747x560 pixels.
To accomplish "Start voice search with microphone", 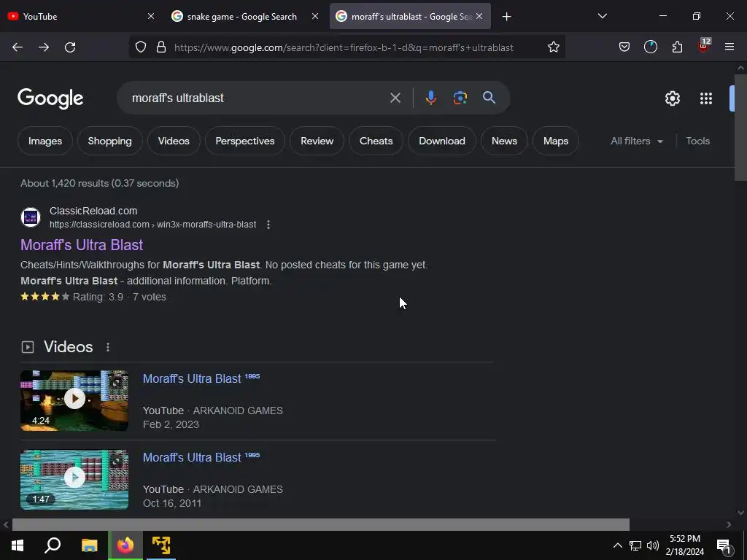I will pyautogui.click(x=430, y=98).
